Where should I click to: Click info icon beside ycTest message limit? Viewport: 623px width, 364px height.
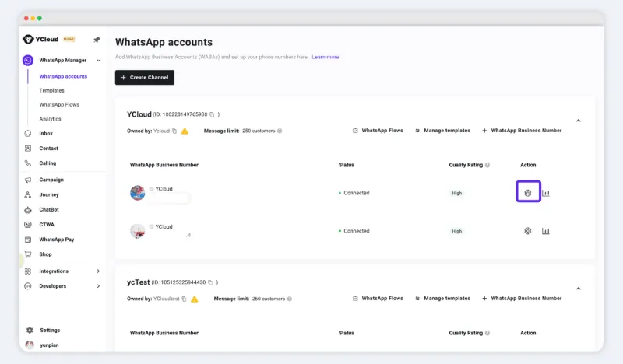click(x=290, y=299)
